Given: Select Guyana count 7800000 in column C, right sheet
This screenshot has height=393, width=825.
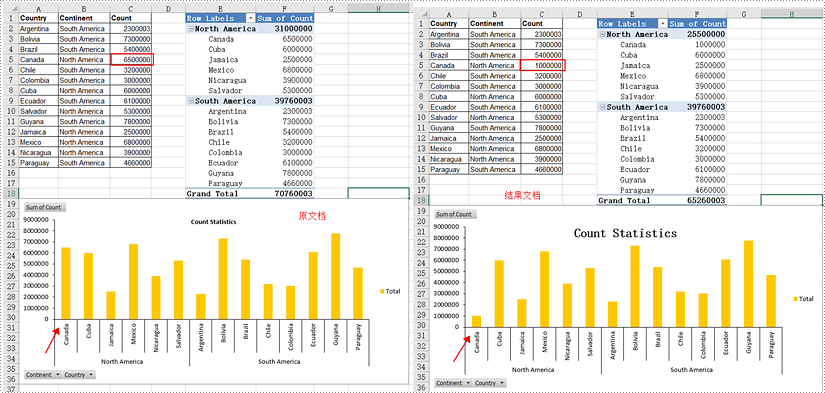Looking at the screenshot, I should tap(542, 128).
